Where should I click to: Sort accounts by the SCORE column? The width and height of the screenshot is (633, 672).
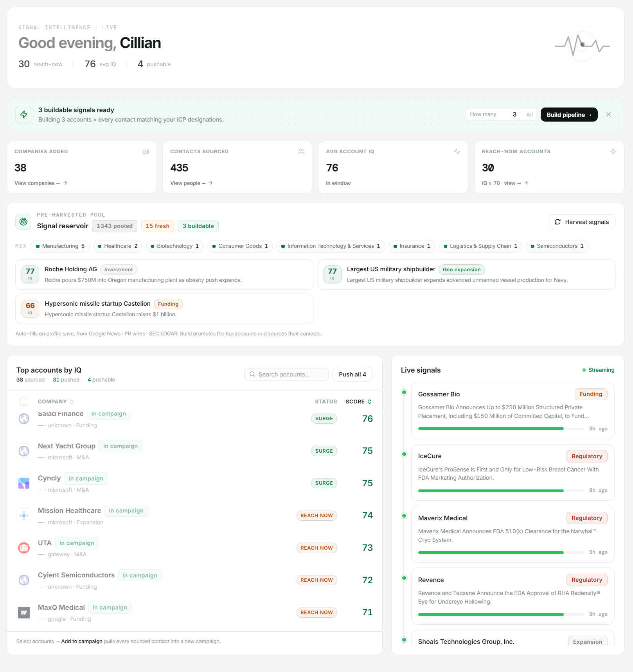tap(359, 401)
